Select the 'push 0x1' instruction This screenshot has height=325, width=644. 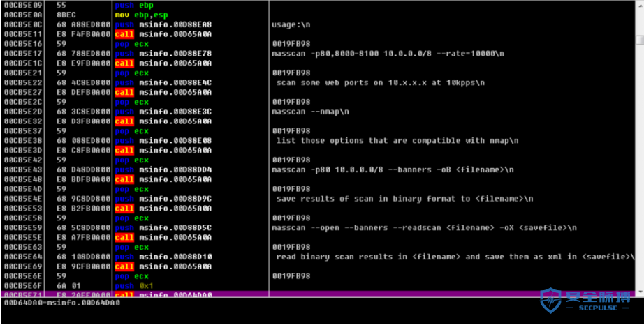(134, 286)
